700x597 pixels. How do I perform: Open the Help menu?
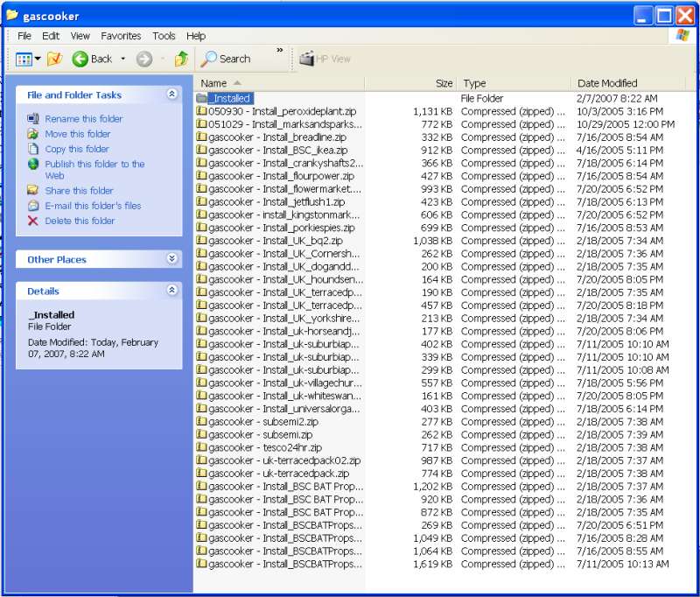[x=196, y=36]
